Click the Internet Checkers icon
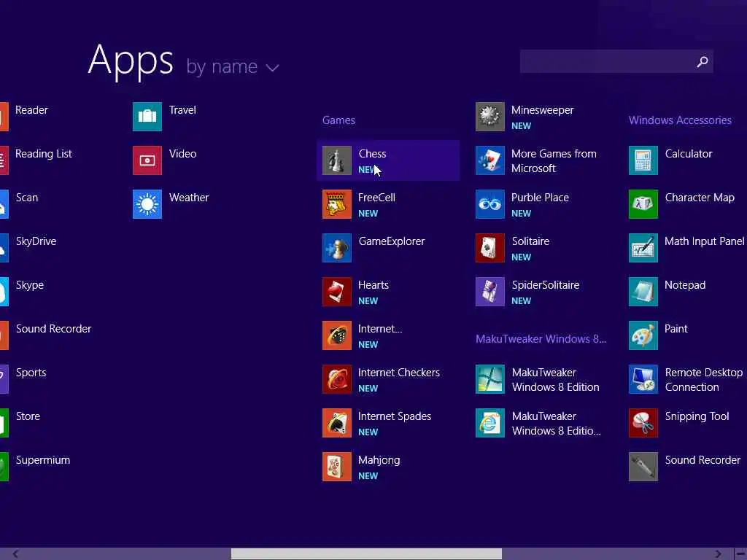 [x=337, y=379]
